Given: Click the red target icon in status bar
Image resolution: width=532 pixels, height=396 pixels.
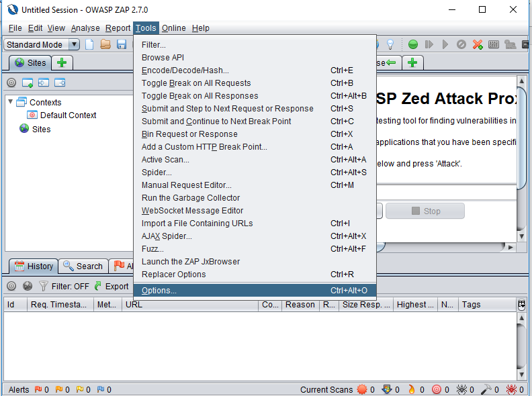Looking at the screenshot, I should click(x=437, y=389).
